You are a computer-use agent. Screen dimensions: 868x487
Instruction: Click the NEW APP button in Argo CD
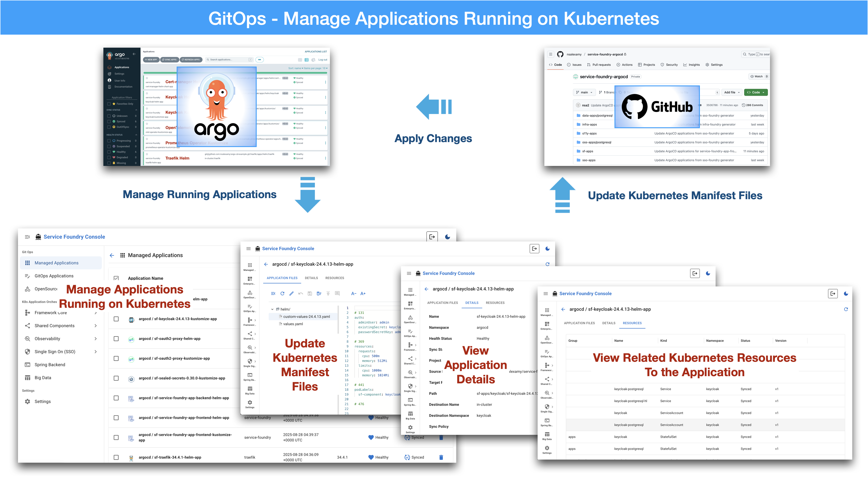pos(151,60)
